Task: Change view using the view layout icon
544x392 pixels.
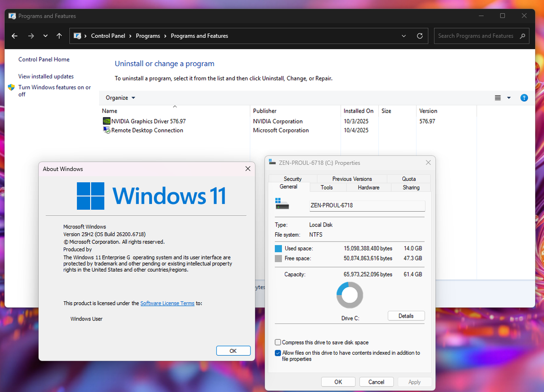Action: click(x=497, y=98)
